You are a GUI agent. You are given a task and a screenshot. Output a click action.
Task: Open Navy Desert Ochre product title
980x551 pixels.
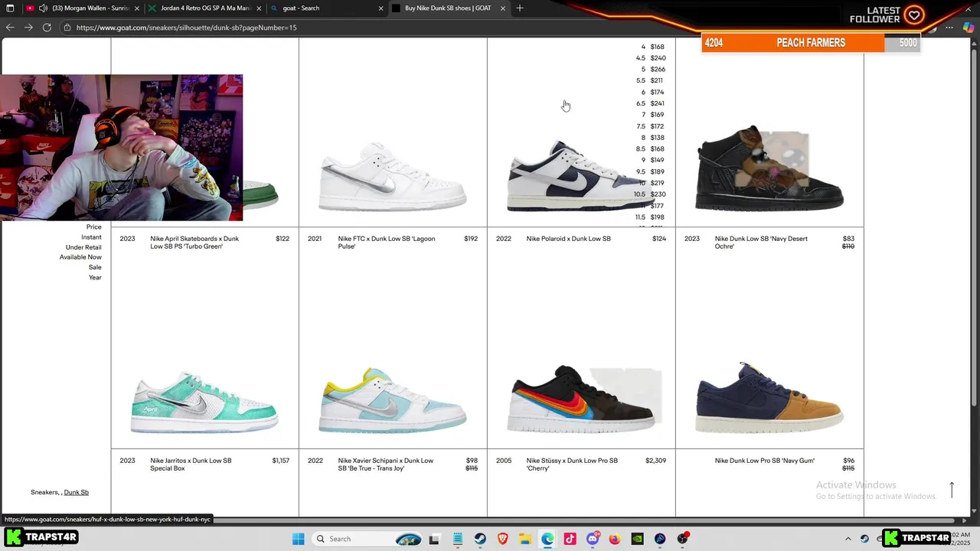click(761, 243)
